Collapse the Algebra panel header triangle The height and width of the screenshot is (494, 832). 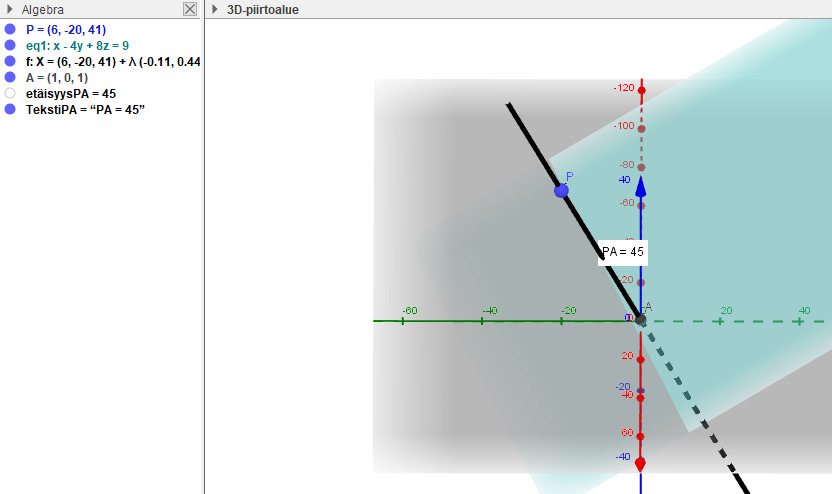(9, 9)
